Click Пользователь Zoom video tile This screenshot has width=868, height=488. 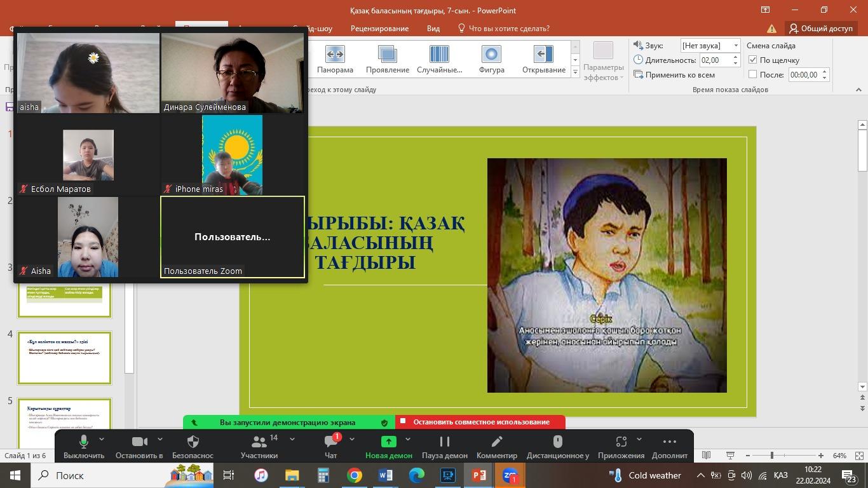pos(233,237)
